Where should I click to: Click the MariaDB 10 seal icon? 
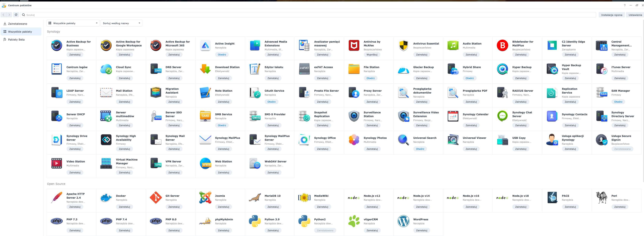(255, 198)
